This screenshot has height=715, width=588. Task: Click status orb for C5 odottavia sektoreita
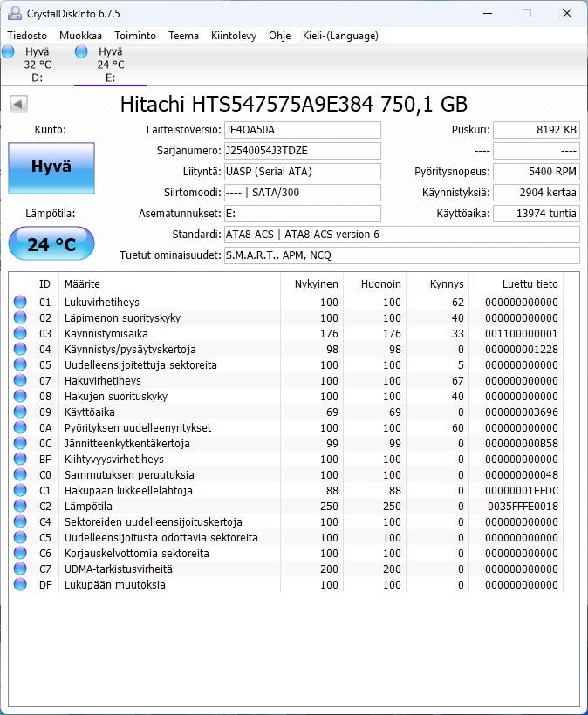[x=20, y=537]
